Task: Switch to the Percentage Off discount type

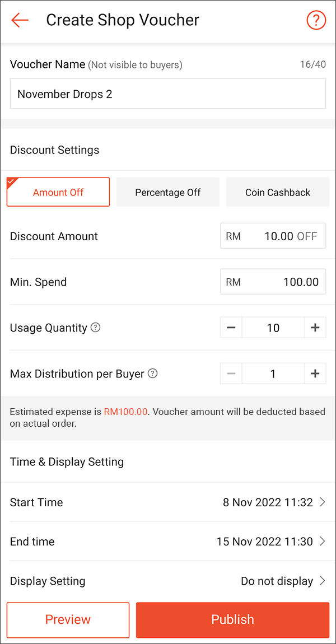Action: click(x=167, y=192)
